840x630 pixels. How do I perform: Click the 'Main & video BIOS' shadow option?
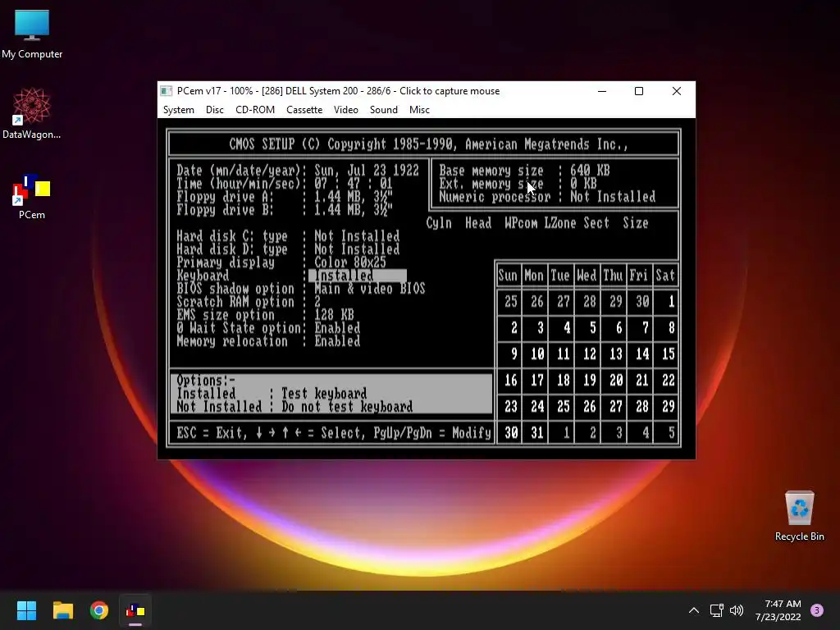click(x=370, y=289)
